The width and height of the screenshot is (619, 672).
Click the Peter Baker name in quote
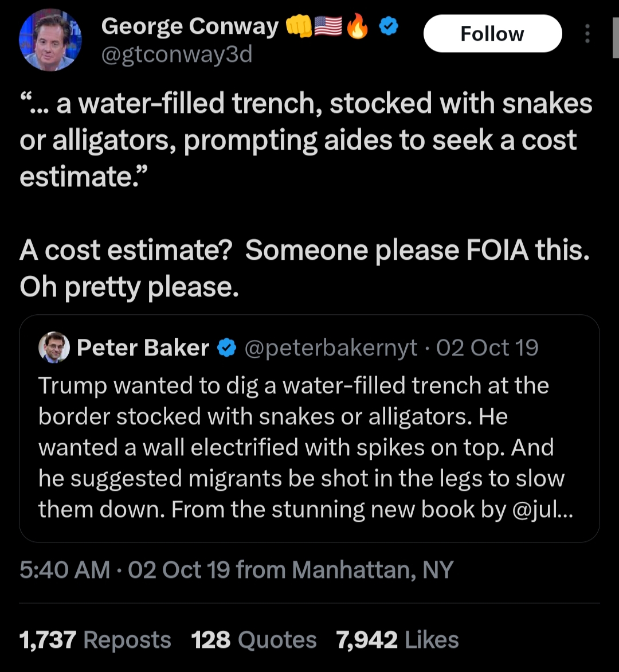143,348
